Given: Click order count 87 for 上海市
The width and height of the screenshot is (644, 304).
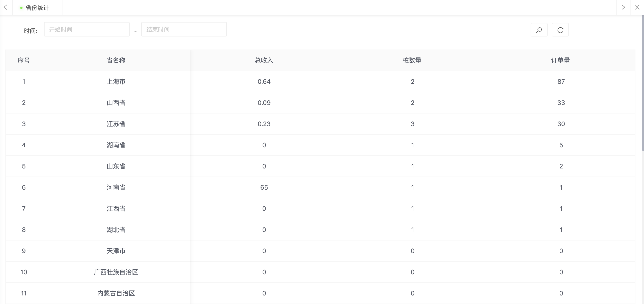Looking at the screenshot, I should coord(561,82).
